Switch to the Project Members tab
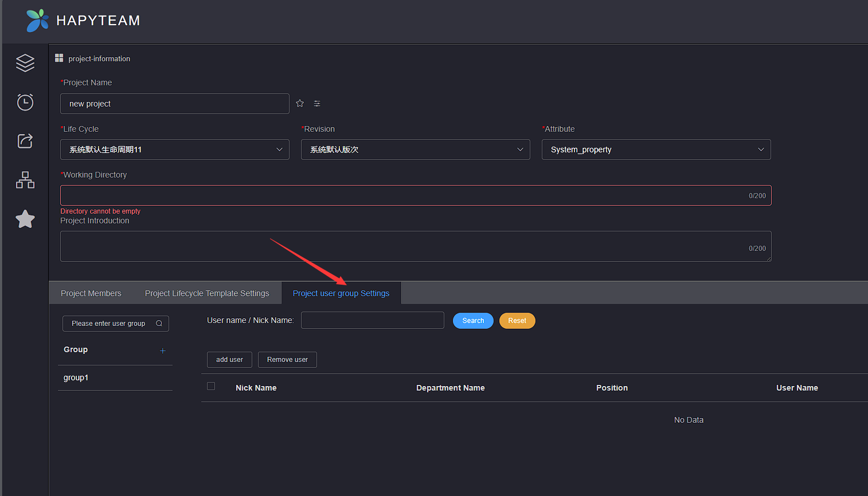Viewport: 868px width, 496px height. click(91, 293)
